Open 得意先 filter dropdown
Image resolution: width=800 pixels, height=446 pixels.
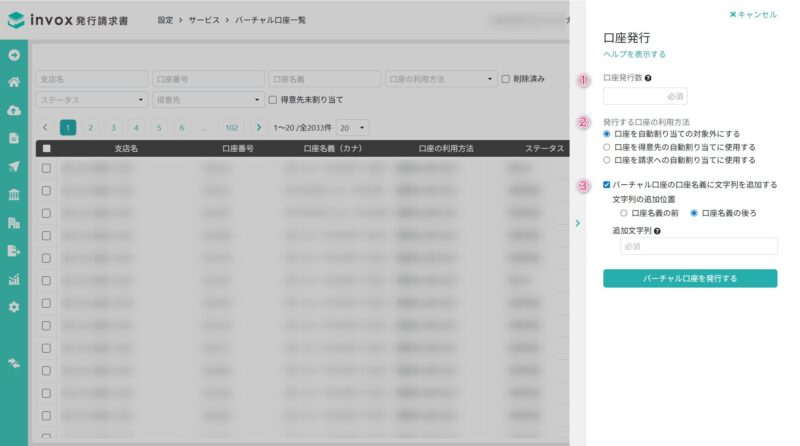pos(208,100)
